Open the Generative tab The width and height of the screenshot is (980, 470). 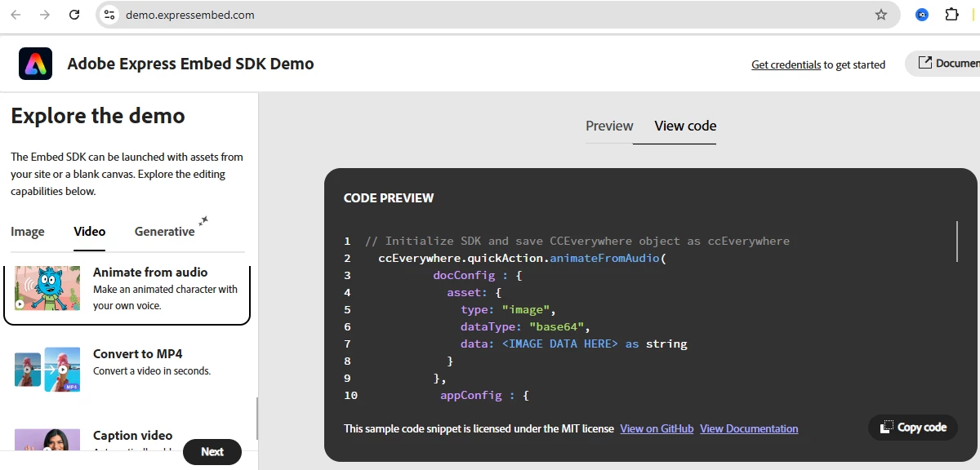(x=165, y=232)
